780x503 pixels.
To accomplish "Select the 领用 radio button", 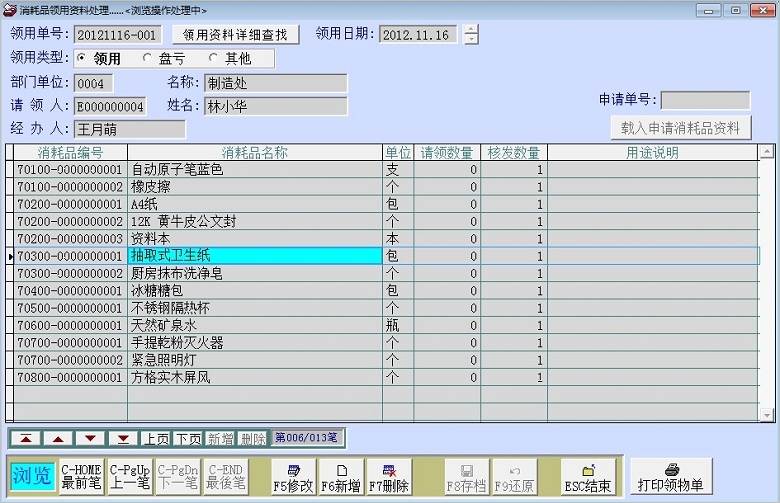I will (82, 59).
